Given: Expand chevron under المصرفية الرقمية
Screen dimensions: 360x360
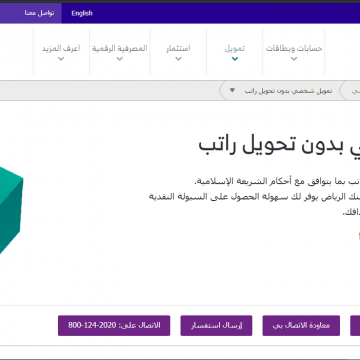Looking at the screenshot, I should [x=120, y=59].
